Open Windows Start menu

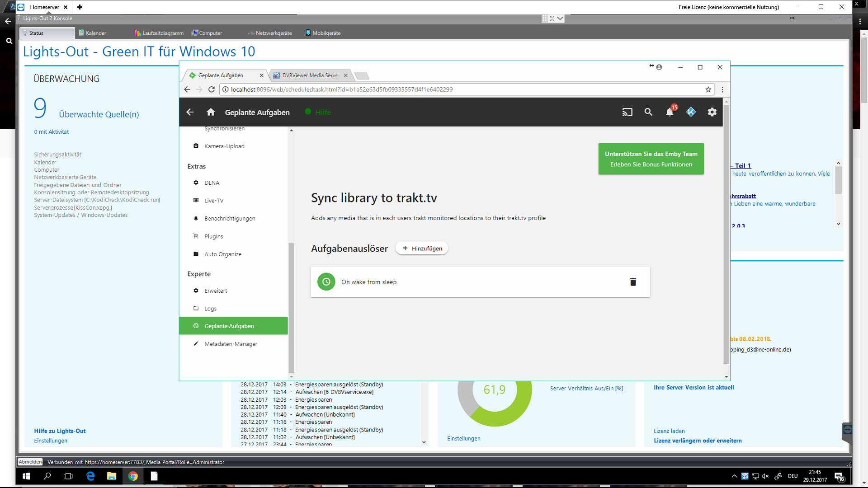26,476
